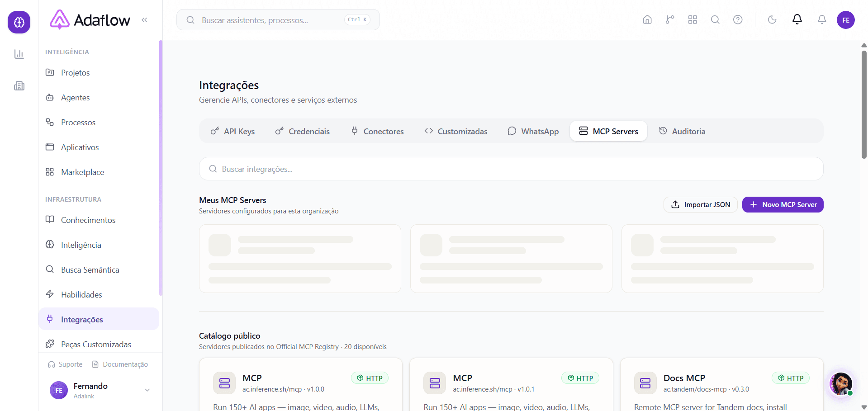
Task: Collapse the sidebar with double chevron
Action: point(144,20)
